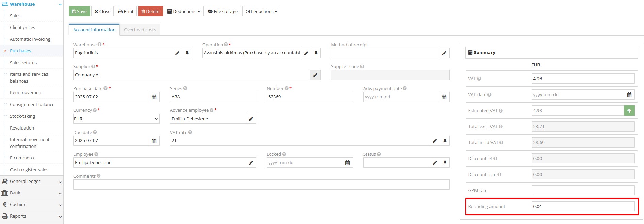Image resolution: width=644 pixels, height=224 pixels.
Task: Expand the General ledger section
Action: pyautogui.click(x=31, y=182)
